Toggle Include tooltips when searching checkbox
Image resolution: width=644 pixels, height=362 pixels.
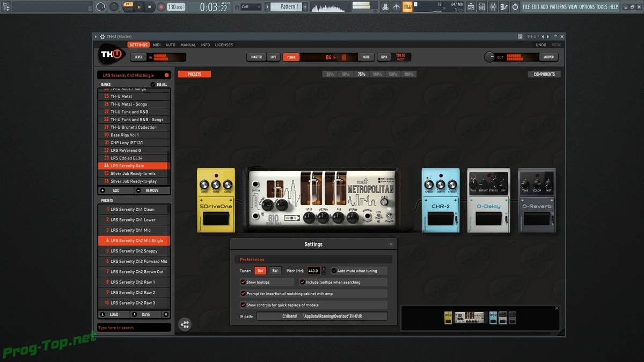point(302,282)
